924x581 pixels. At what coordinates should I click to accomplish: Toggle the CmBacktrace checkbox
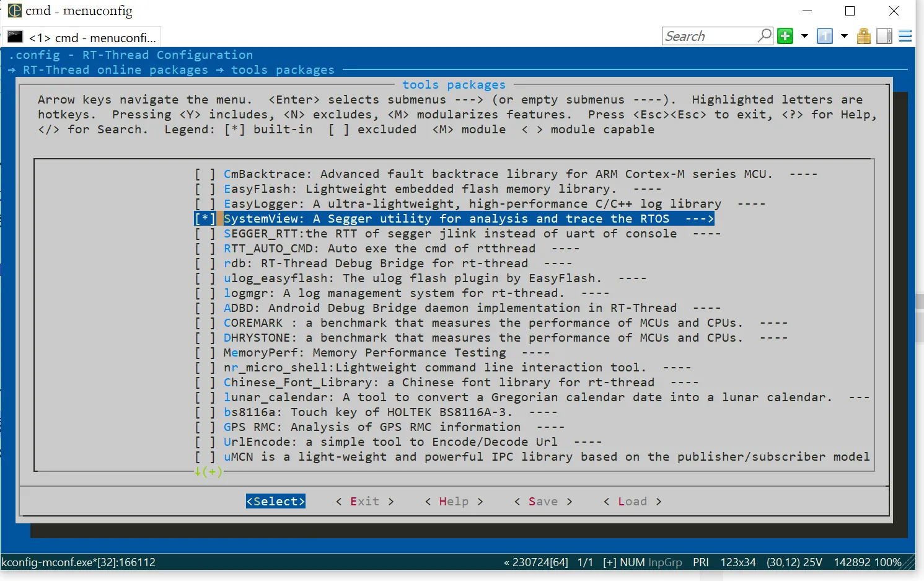(205, 174)
